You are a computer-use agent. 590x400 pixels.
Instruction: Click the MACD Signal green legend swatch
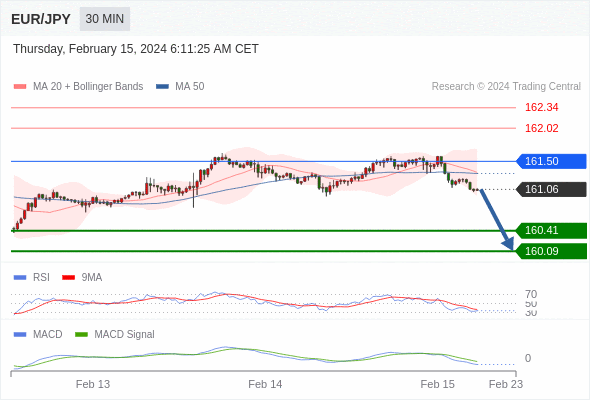point(81,335)
